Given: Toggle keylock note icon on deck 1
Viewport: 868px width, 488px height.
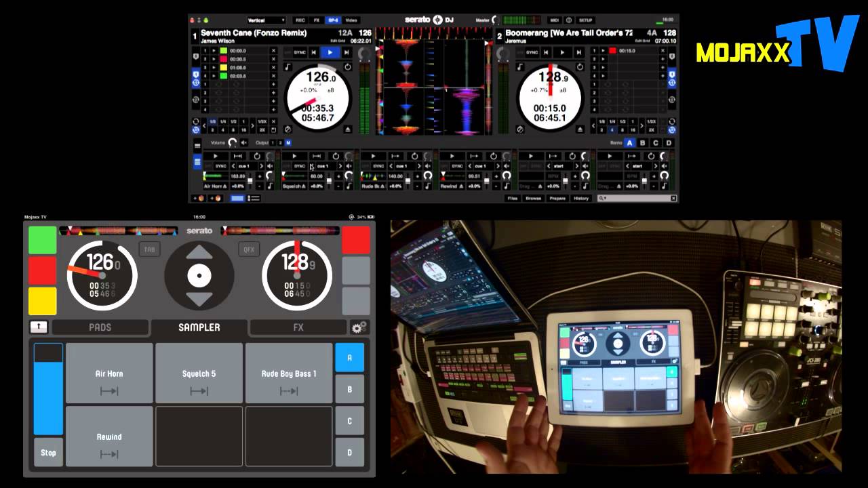Looking at the screenshot, I should point(288,67).
